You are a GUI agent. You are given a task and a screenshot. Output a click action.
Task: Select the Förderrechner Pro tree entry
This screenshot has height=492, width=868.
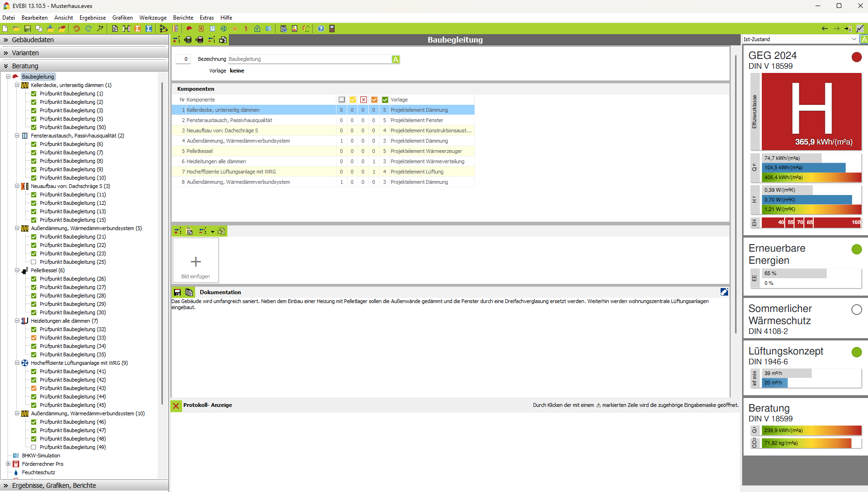pos(43,464)
